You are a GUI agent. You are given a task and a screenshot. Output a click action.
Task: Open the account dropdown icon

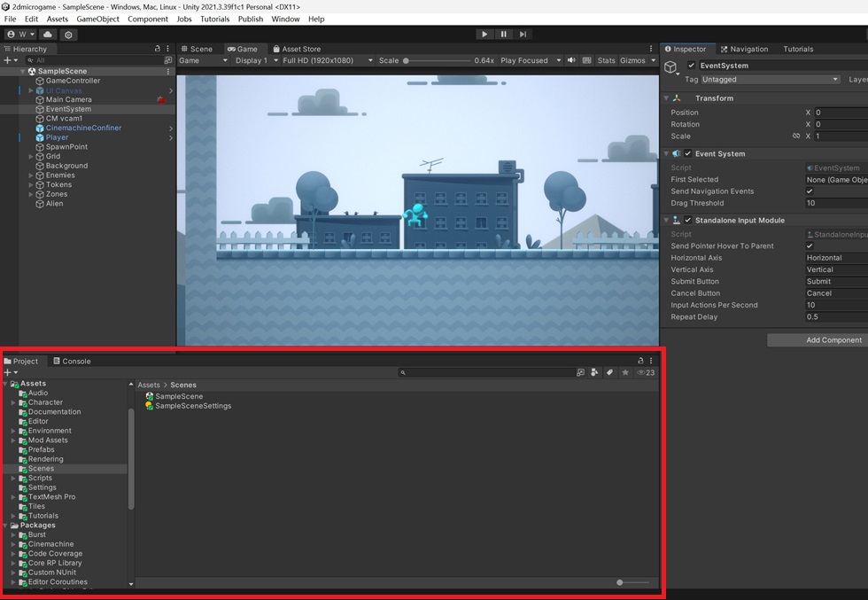pyautogui.click(x=21, y=35)
